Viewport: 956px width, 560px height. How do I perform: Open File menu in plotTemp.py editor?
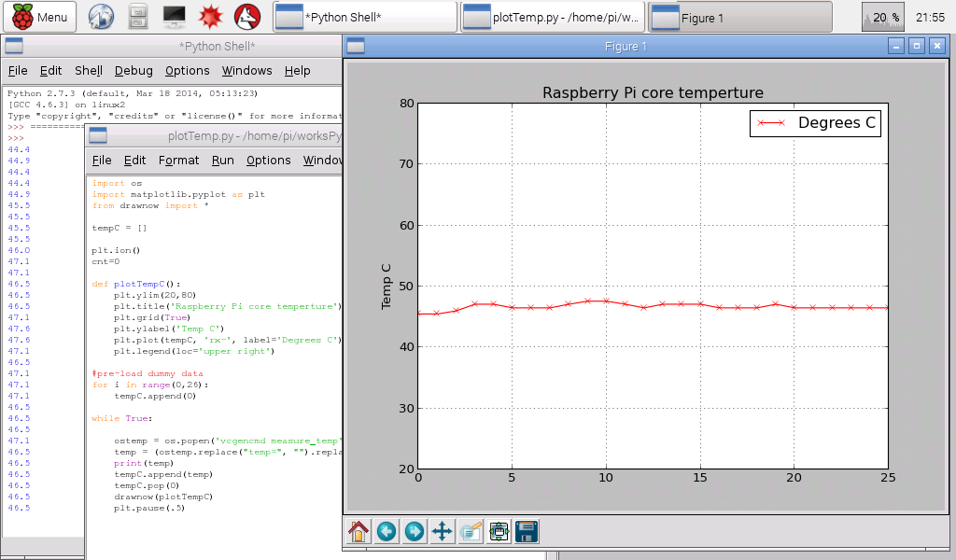coord(102,161)
